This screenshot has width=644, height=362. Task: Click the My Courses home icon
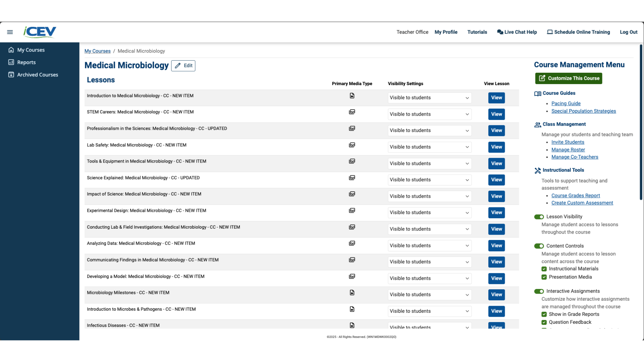pyautogui.click(x=11, y=50)
